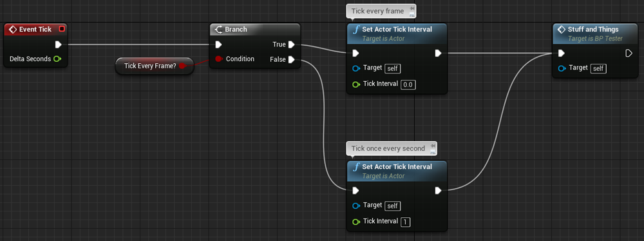Click Tick Interval pin on upper Set Actor node

(356, 84)
